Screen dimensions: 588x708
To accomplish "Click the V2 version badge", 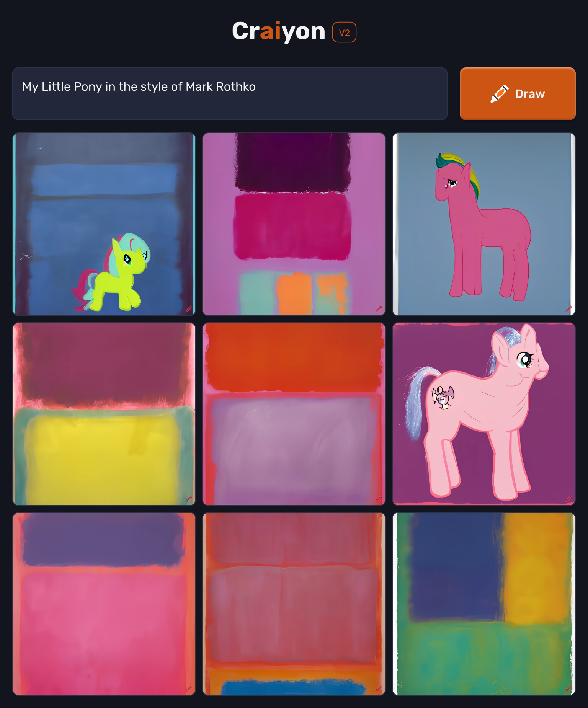I will 344,33.
